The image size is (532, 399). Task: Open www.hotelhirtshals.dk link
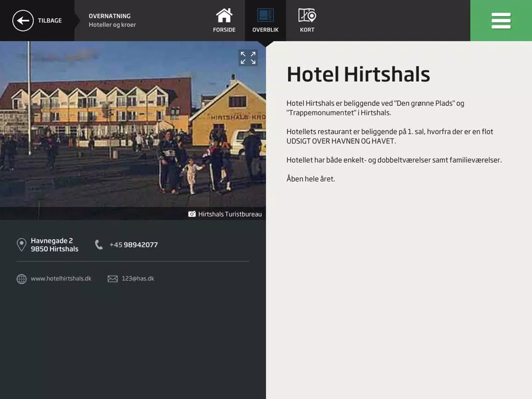(x=61, y=279)
